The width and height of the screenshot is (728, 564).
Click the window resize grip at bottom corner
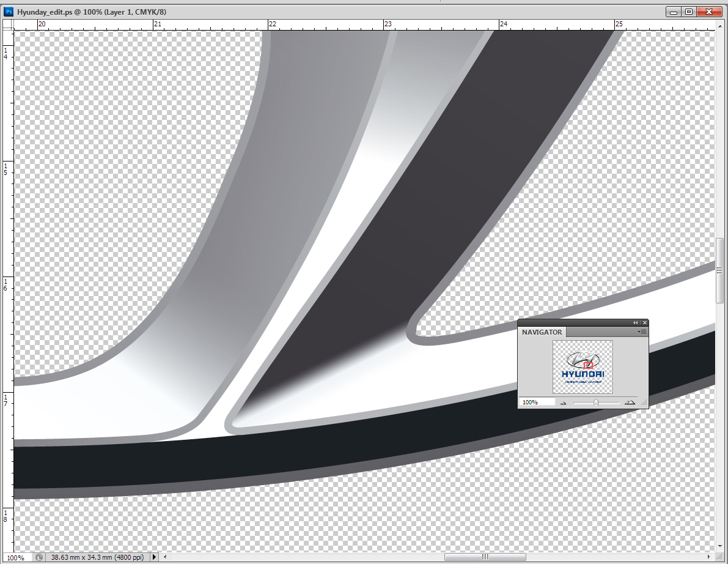719,557
